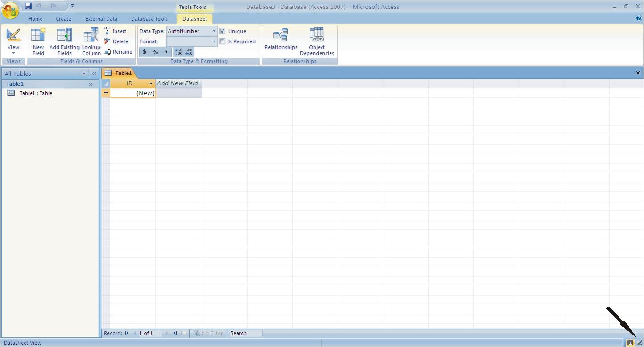This screenshot has height=347, width=644.
Task: Switch to Datasheet View via status bar icon
Action: pos(630,343)
